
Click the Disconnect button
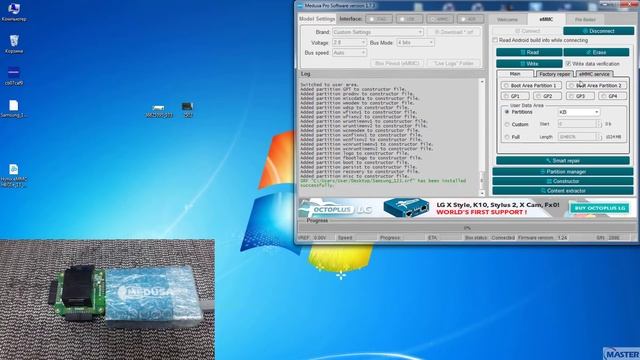pos(598,31)
